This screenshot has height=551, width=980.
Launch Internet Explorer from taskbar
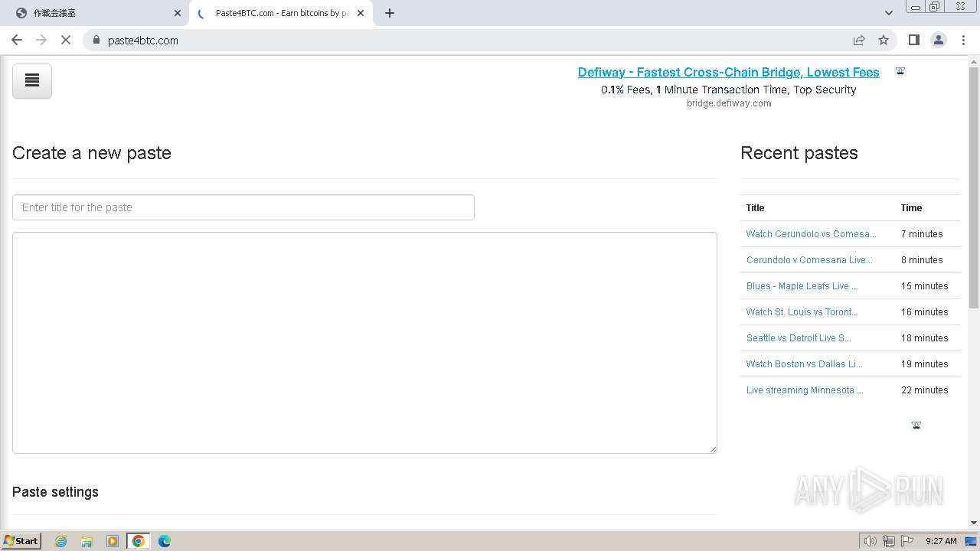60,541
